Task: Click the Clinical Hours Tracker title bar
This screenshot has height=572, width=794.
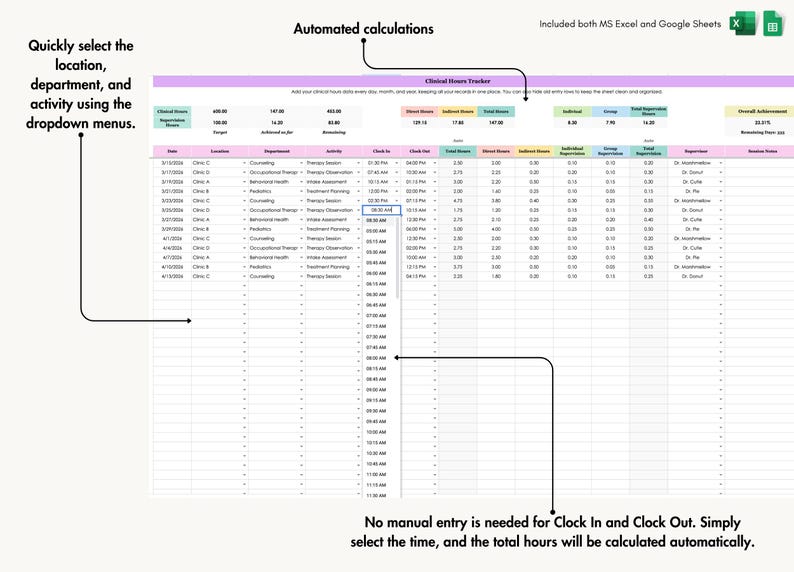Action: pos(473,81)
